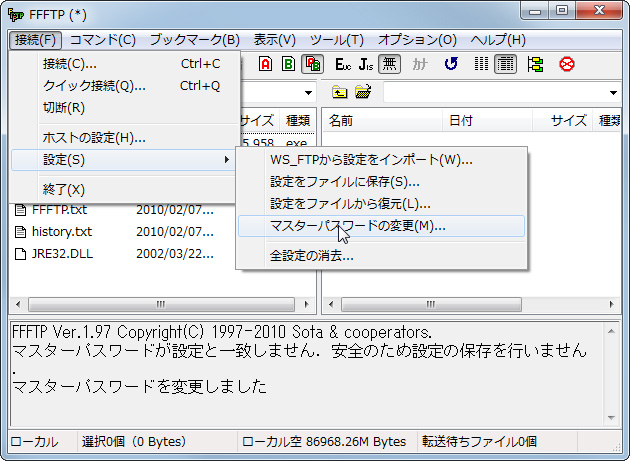Screen dimensions: 630x461
Task: Open local path dropdown arrow
Action: pos(308,93)
